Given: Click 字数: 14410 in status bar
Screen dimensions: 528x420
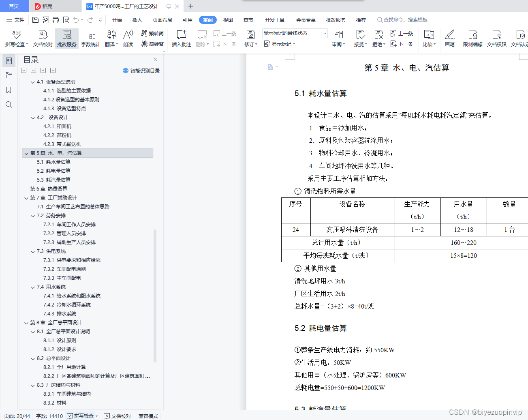Looking at the screenshot, I should [x=49, y=416].
